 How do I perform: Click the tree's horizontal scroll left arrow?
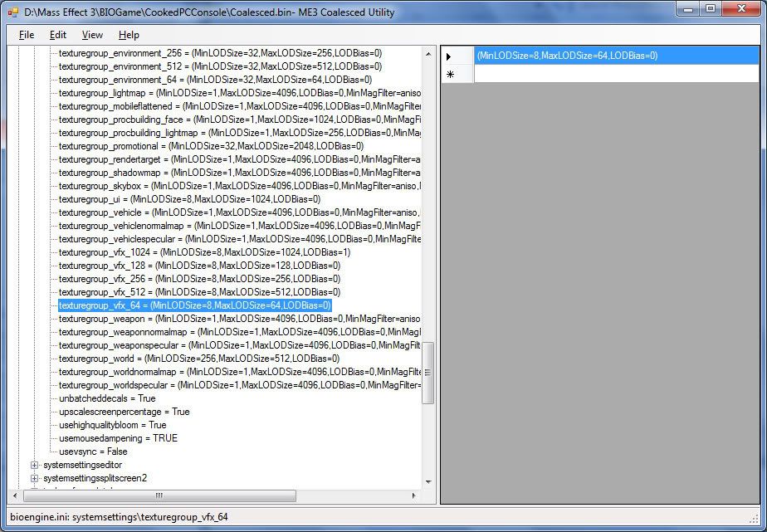click(15, 495)
